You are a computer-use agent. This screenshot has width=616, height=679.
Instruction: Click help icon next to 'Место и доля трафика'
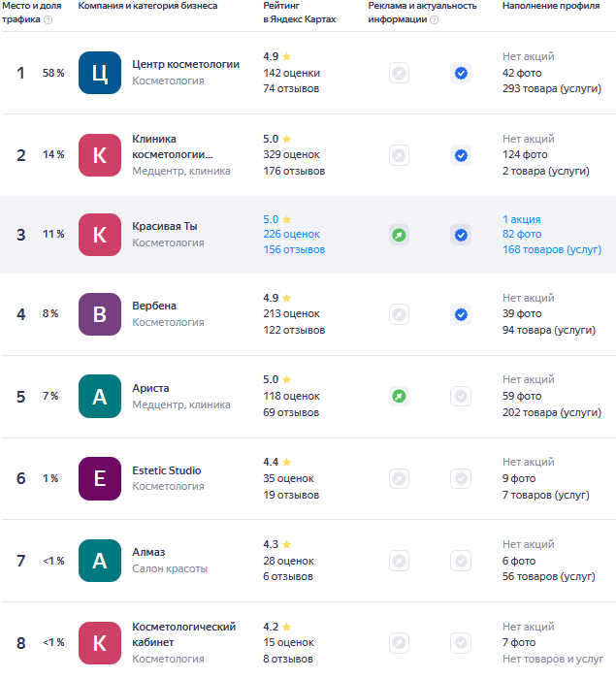(49, 19)
